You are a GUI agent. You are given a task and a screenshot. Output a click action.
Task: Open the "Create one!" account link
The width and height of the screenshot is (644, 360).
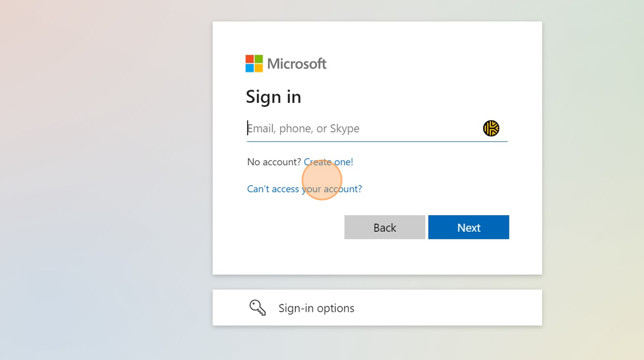[x=328, y=162]
